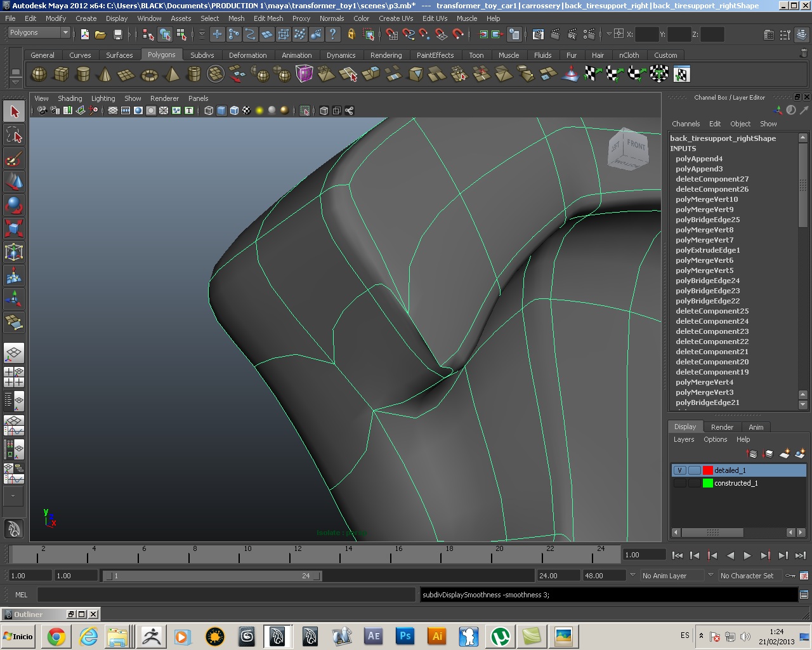Click the polygon torus shelf icon
Screen dimensions: 812x650
[149, 76]
